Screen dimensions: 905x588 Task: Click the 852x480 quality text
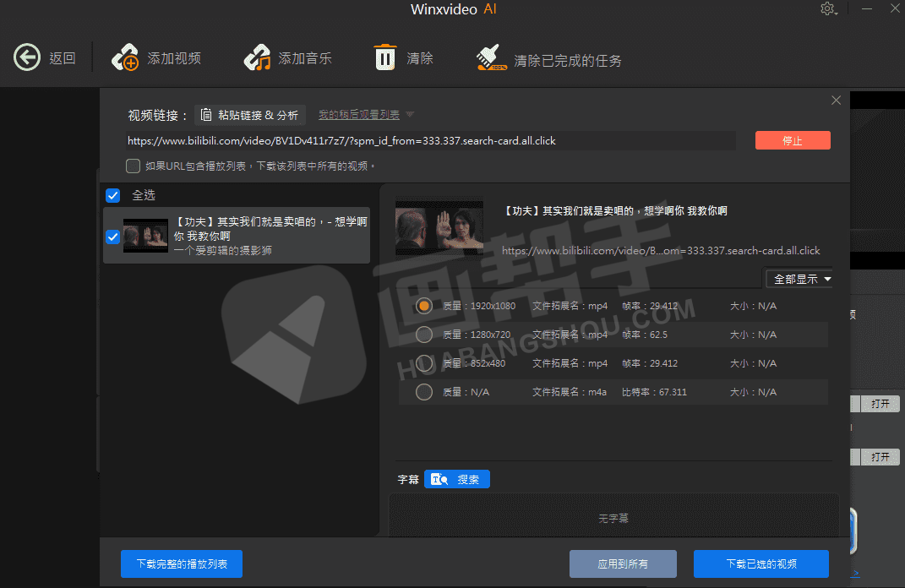coord(474,363)
